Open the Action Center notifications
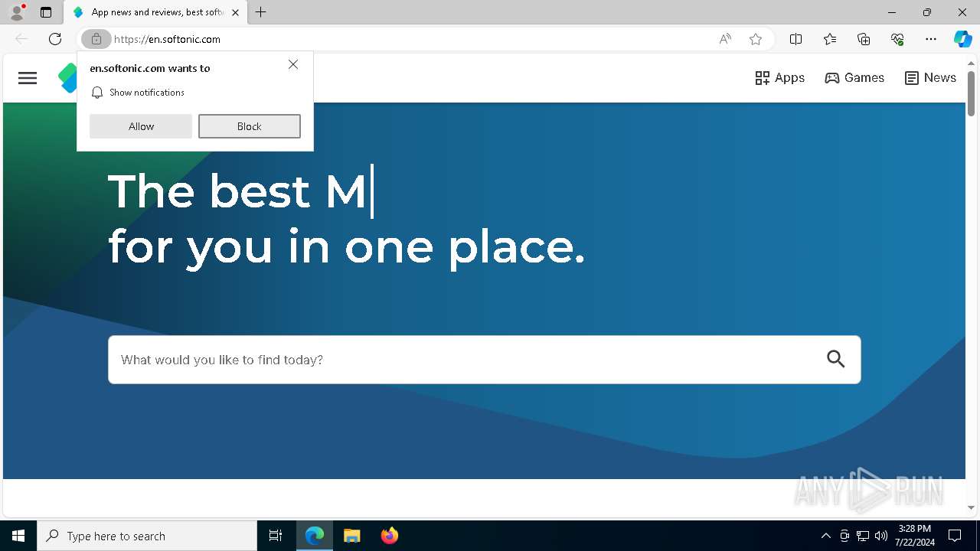This screenshot has height=551, width=980. tap(955, 536)
